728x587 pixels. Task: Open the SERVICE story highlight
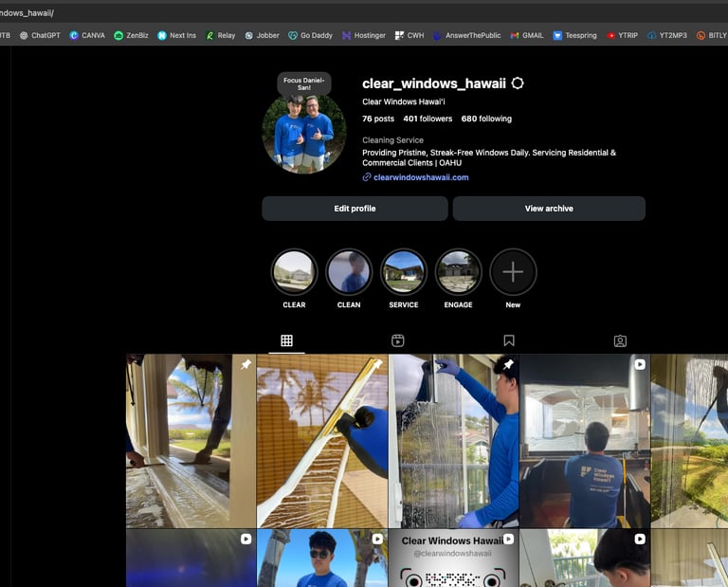pos(404,272)
